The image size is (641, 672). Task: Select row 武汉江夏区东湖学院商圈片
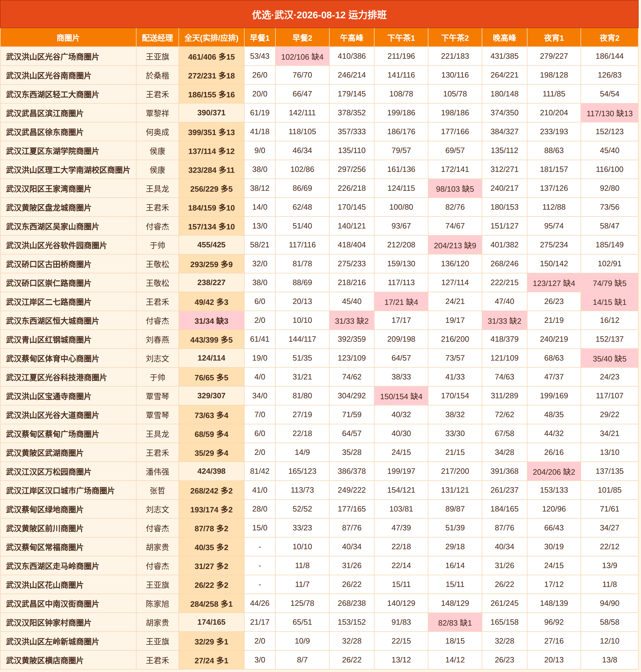(x=319, y=151)
